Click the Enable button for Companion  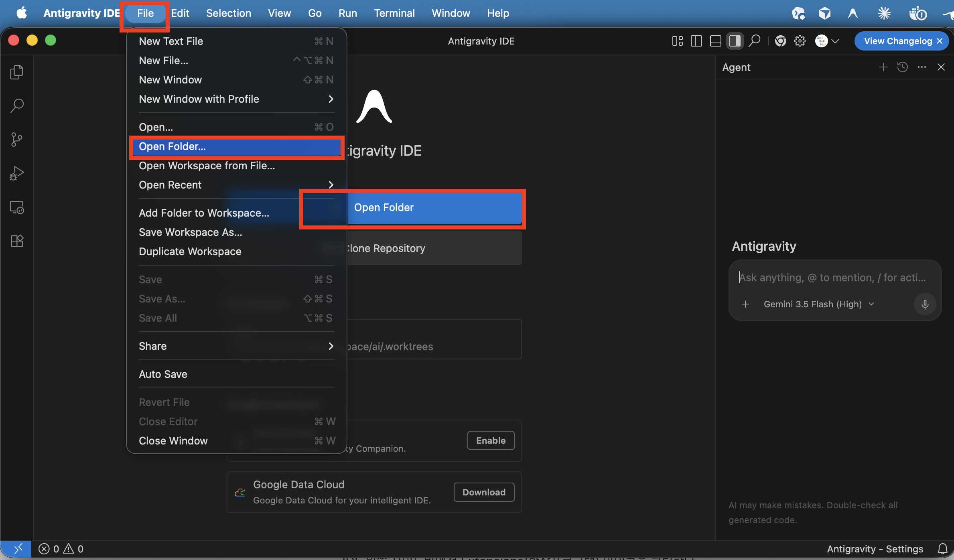pos(491,440)
